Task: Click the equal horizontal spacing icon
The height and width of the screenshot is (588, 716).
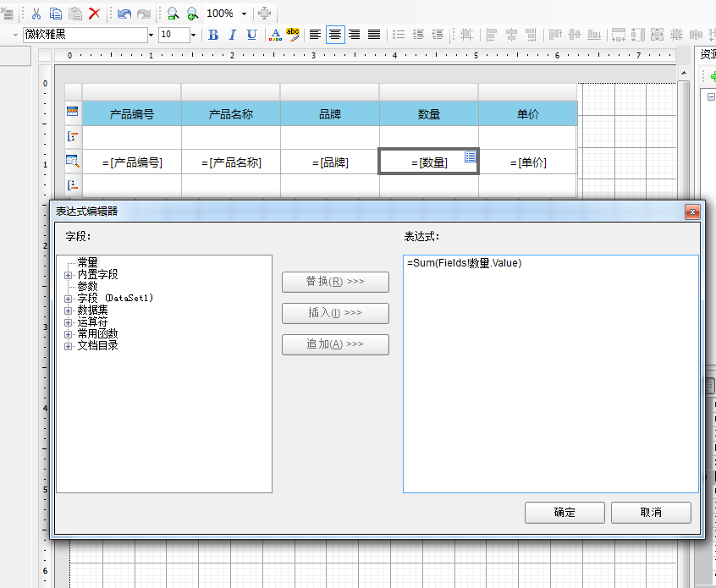Action: (x=696, y=34)
